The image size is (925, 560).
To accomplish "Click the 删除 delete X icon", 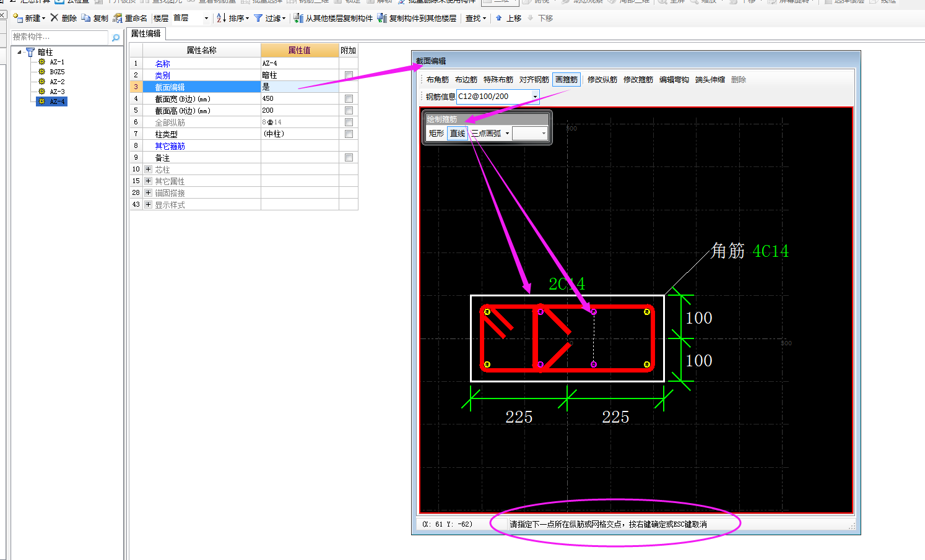I will [x=54, y=18].
